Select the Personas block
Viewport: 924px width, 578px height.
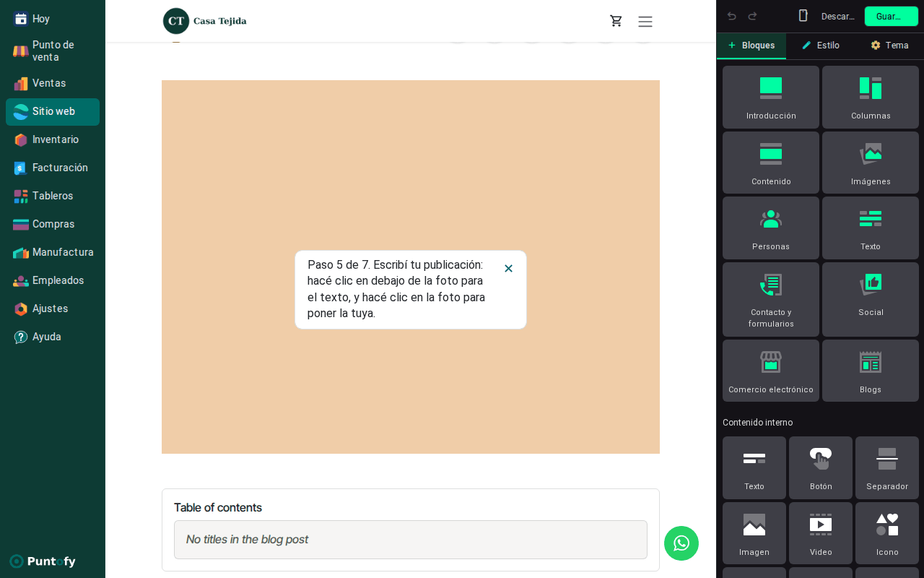pyautogui.click(x=771, y=228)
